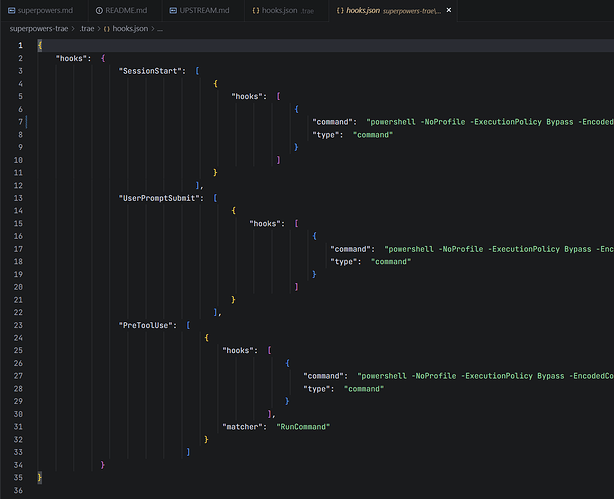Click the "type" key on line 28
The image size is (614, 499).
click(317, 389)
